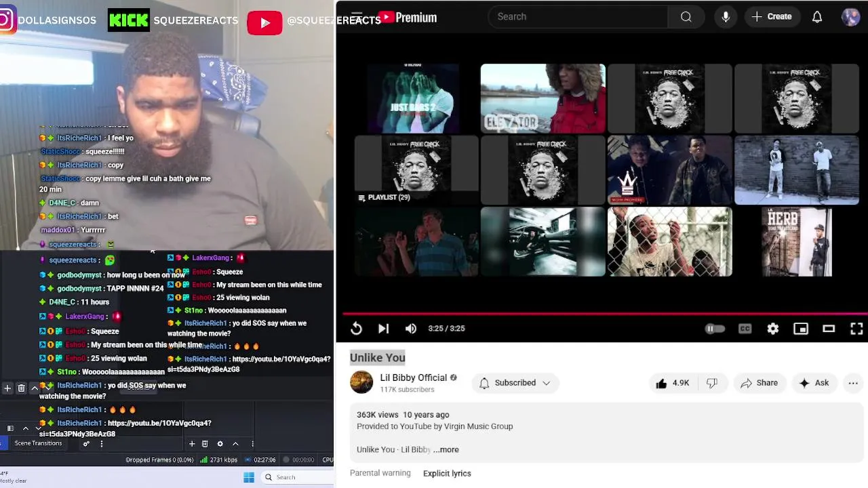Toggle closed captions (CC) on the player
868x488 pixels.
coord(745,329)
